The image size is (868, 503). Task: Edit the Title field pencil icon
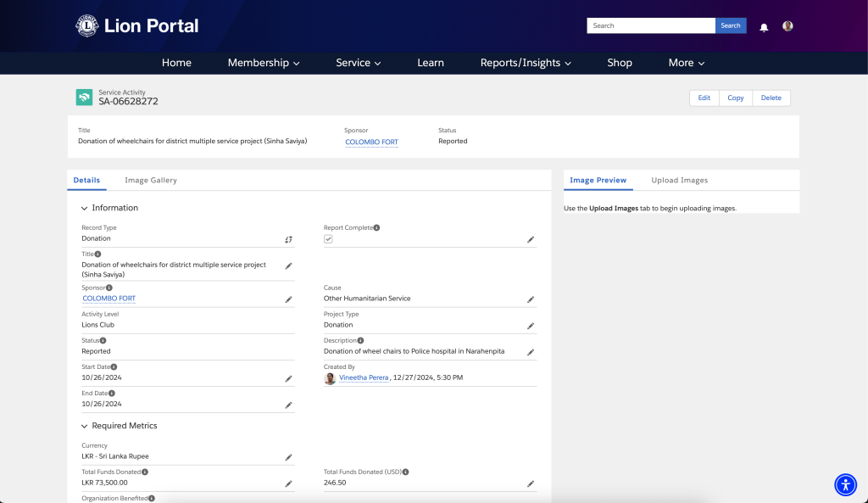288,265
